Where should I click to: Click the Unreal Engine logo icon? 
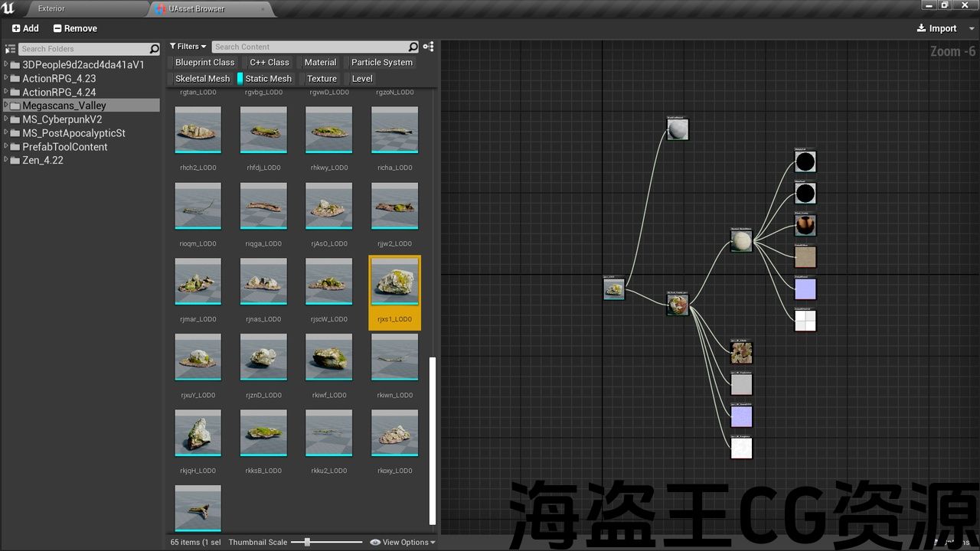pos(8,8)
